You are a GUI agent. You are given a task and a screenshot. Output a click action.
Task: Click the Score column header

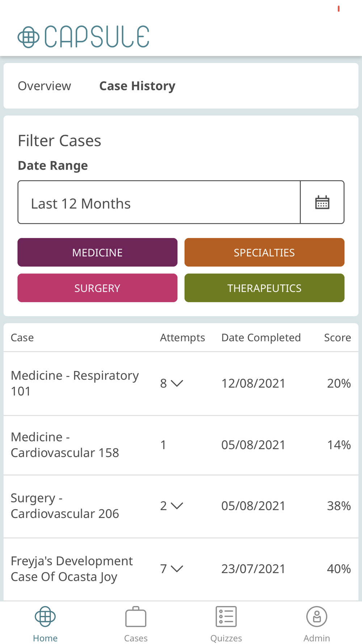[337, 338]
